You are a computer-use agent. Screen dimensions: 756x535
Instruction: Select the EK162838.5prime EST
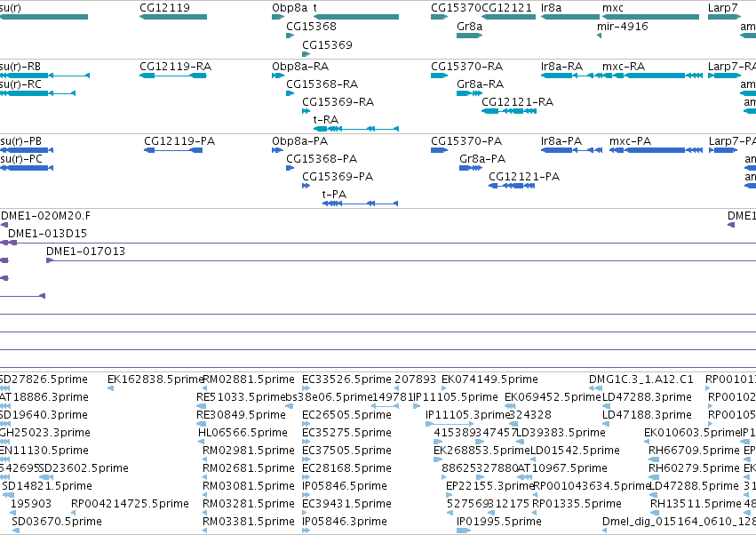point(110,388)
